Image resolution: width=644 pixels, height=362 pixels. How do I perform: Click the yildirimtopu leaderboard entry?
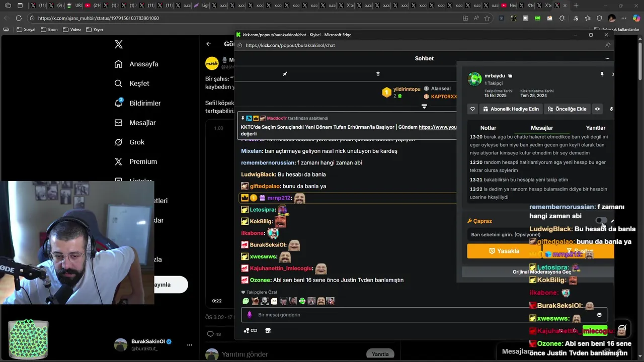(x=401, y=93)
